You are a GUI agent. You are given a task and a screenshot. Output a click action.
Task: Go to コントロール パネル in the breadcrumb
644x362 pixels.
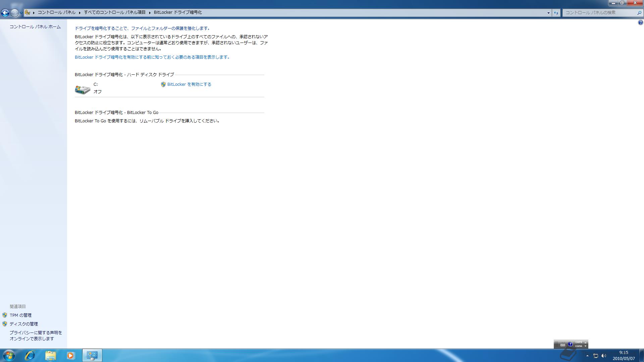pos(56,12)
